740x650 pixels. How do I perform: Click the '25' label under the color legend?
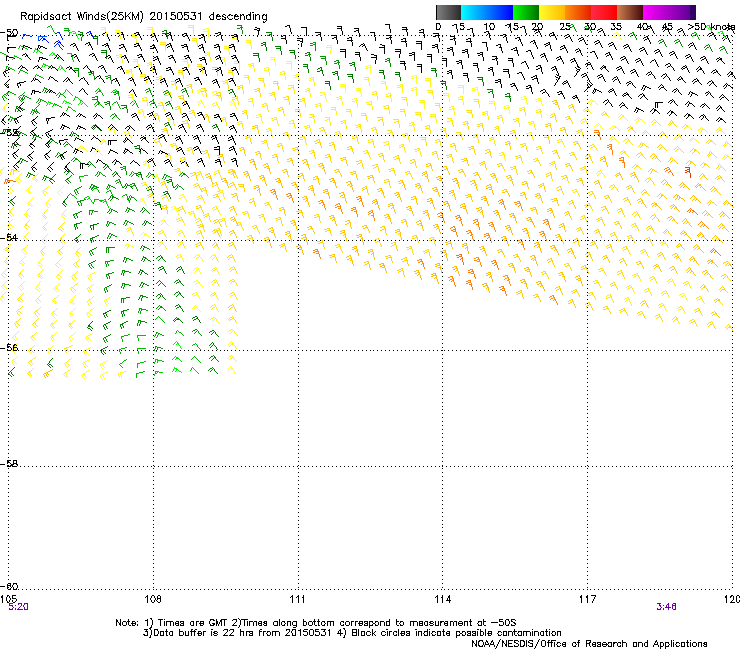[x=565, y=27]
